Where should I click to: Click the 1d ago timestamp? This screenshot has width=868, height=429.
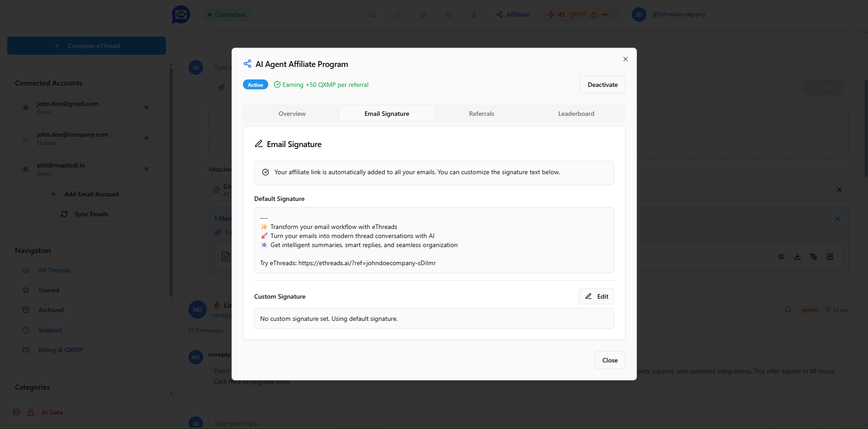(837, 310)
